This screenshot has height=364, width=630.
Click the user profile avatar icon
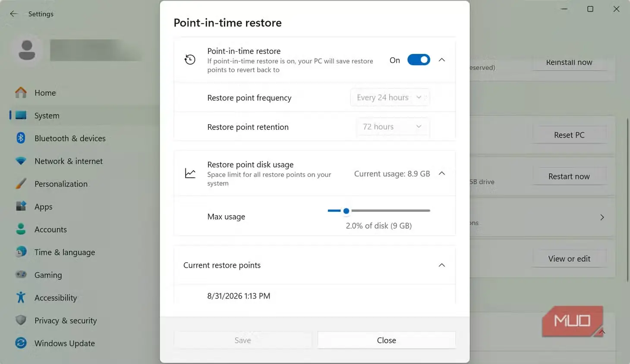[27, 50]
